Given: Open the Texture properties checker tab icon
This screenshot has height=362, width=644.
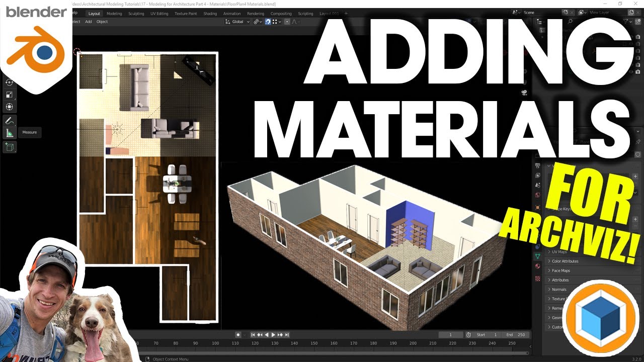Looking at the screenshot, I should point(538,279).
